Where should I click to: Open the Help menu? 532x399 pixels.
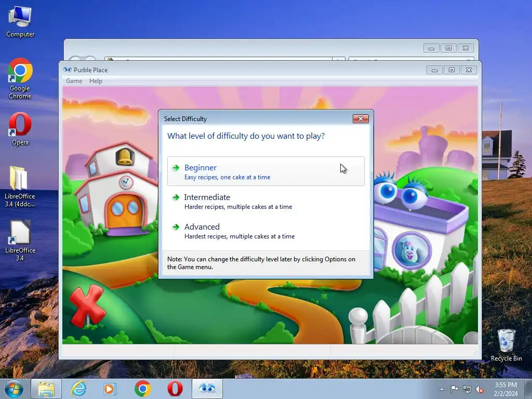tap(96, 81)
